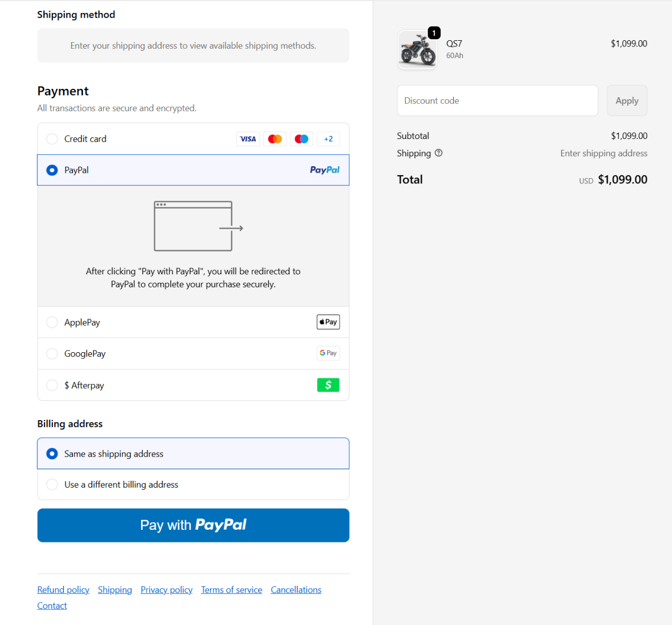
Task: Click the Google Pay badge icon
Action: pos(328,353)
